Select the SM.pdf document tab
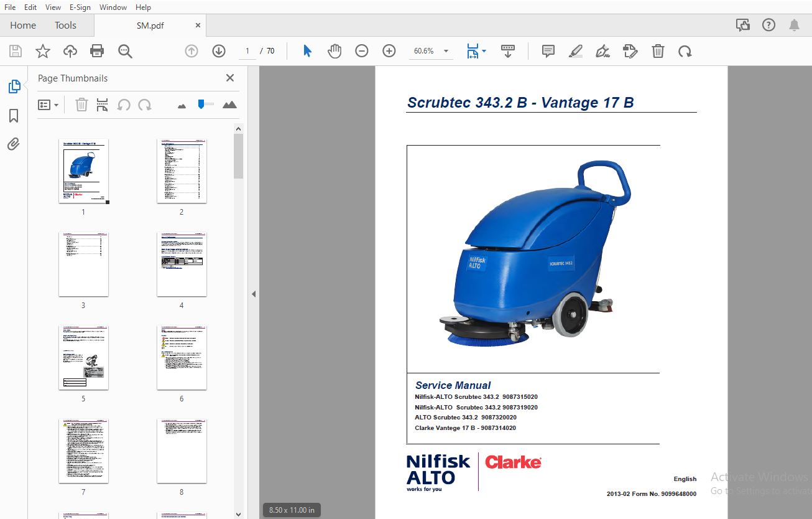Viewport: 812px width, 519px height. pyautogui.click(x=150, y=26)
